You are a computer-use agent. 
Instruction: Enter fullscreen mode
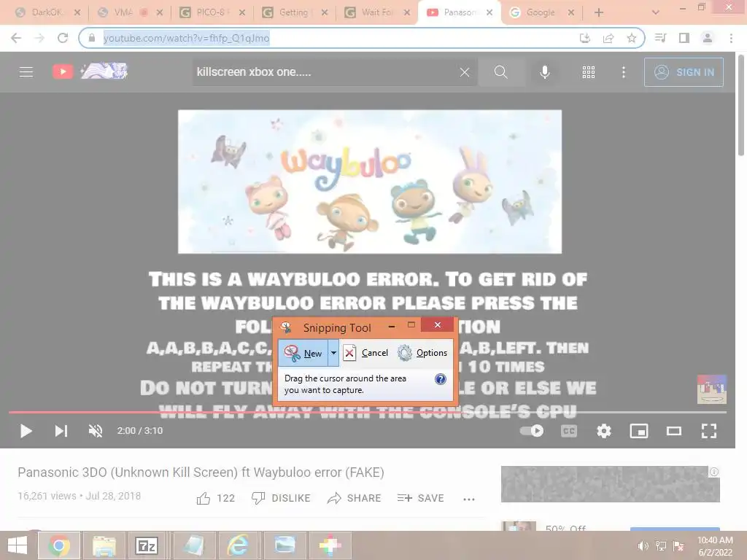(x=709, y=431)
